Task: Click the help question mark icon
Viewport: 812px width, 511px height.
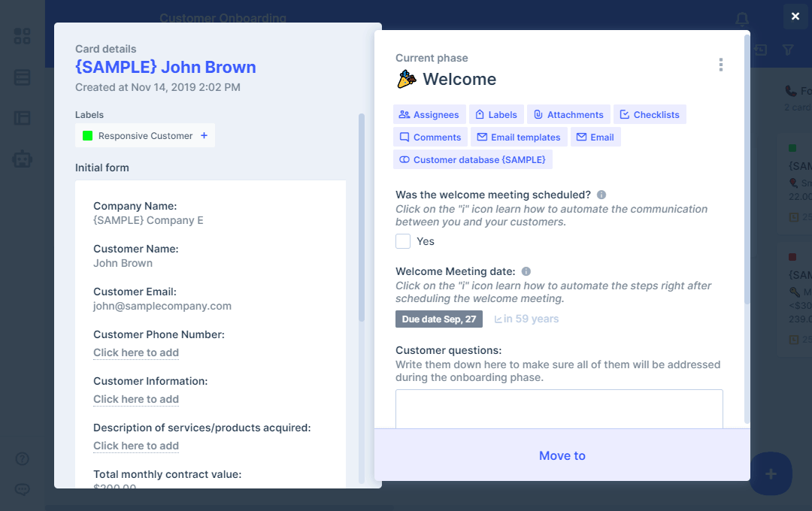Action: [x=23, y=458]
